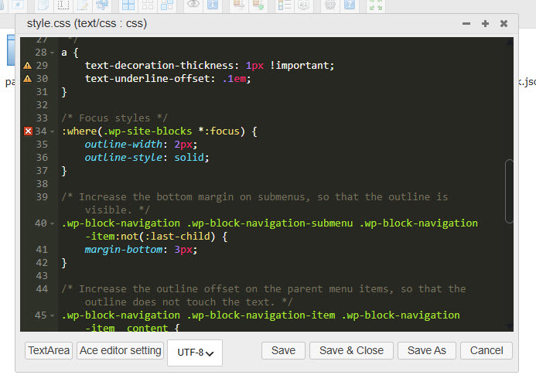Click the preferences gear icon in the toolbar
Image resolution: width=536 pixels, height=392 pixels.
[x=329, y=5]
